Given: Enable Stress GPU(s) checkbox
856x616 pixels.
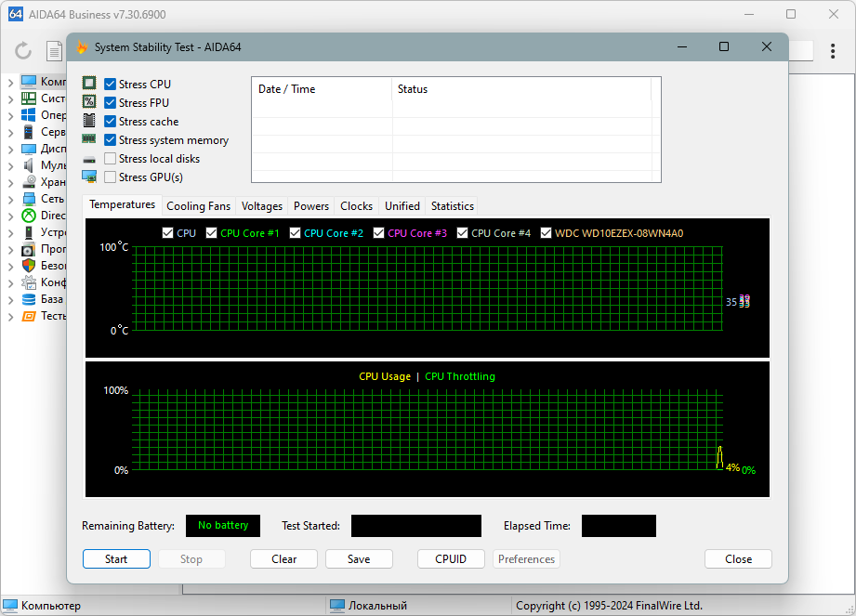Looking at the screenshot, I should pyautogui.click(x=110, y=177).
